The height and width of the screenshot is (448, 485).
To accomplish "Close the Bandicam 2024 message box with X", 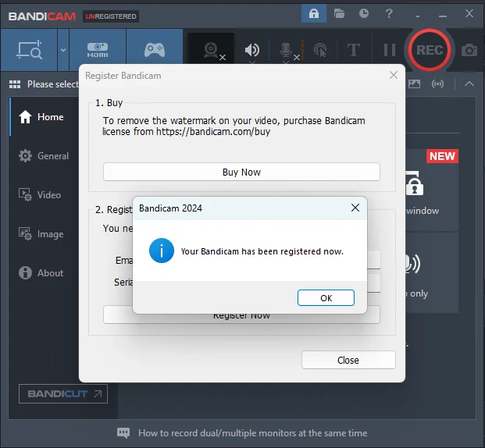I will [x=355, y=208].
